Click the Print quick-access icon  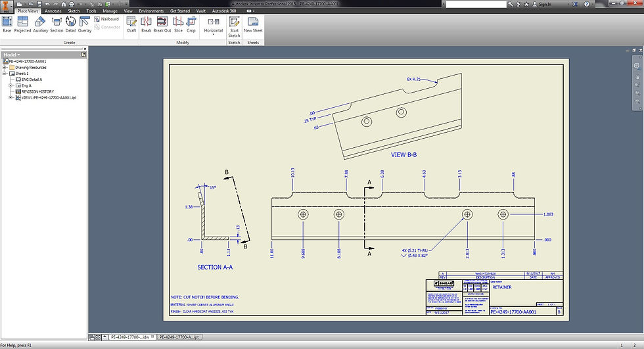[x=72, y=4]
